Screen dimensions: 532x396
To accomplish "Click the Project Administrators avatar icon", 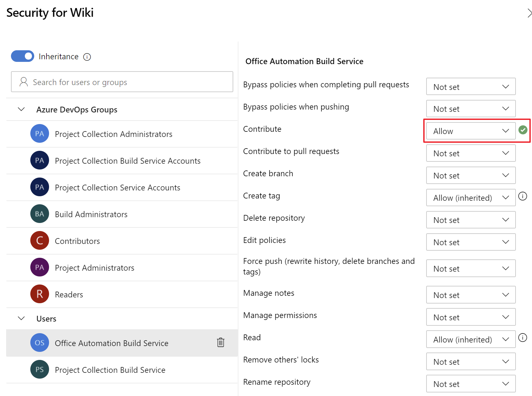I will tap(40, 267).
